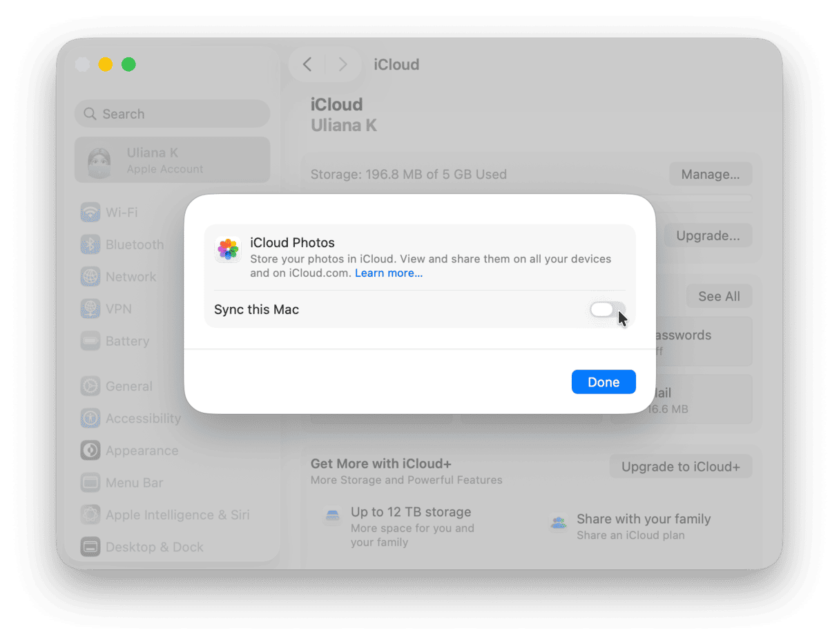Image resolution: width=839 pixels, height=644 pixels.
Task: Click the VPN sidebar icon
Action: click(x=90, y=309)
